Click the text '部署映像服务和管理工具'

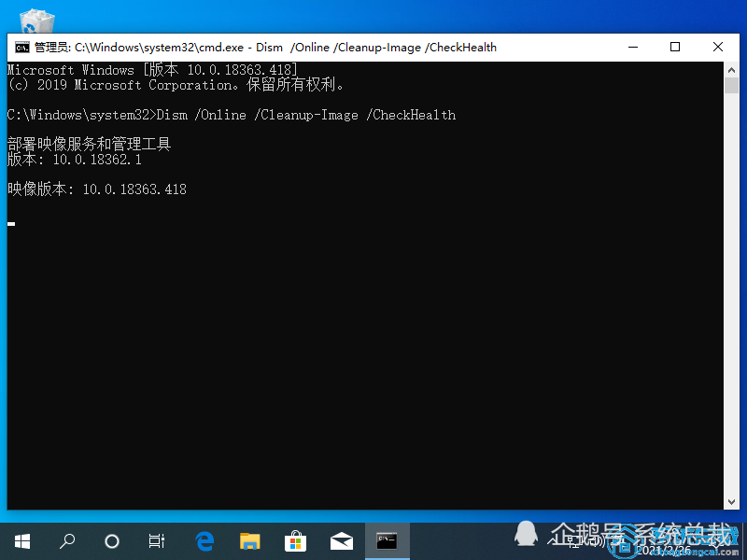point(89,144)
